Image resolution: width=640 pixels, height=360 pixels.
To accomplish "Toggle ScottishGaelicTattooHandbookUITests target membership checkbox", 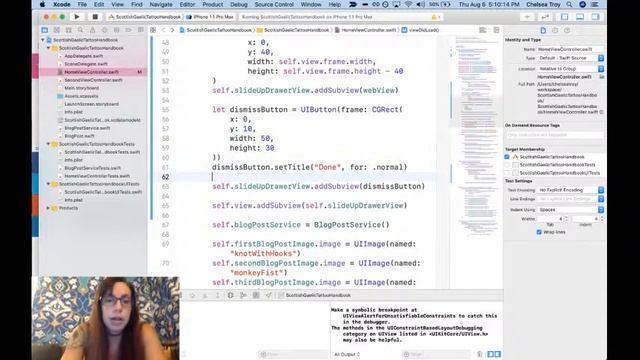I will (x=507, y=173).
